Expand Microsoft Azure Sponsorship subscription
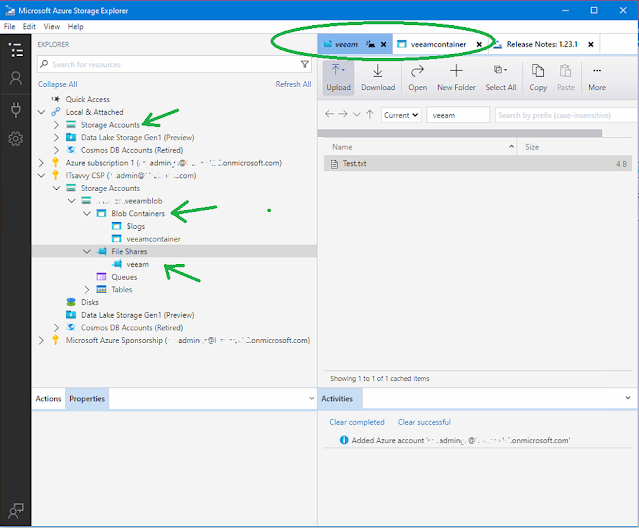This screenshot has height=528, width=639. pos(41,340)
